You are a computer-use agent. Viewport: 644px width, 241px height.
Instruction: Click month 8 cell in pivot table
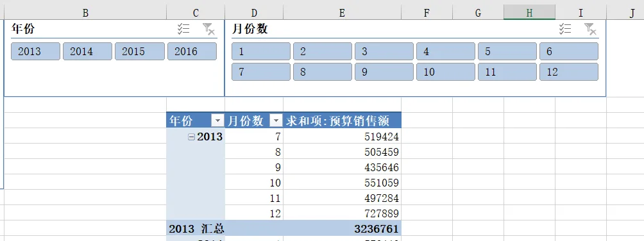[254, 152]
